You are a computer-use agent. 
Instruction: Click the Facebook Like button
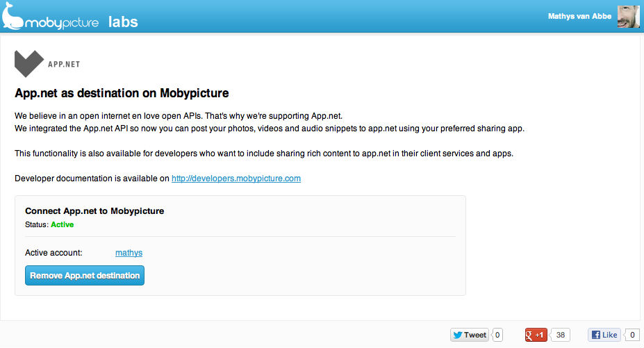[603, 335]
